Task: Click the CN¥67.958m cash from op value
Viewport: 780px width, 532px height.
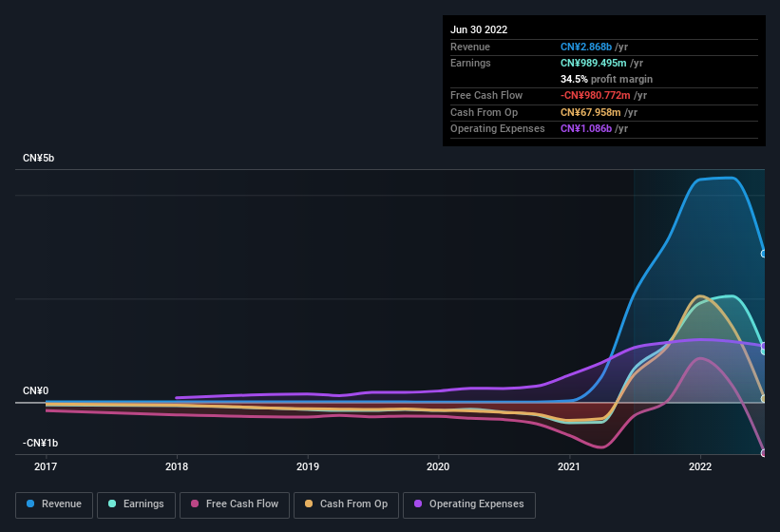Action: coord(591,112)
